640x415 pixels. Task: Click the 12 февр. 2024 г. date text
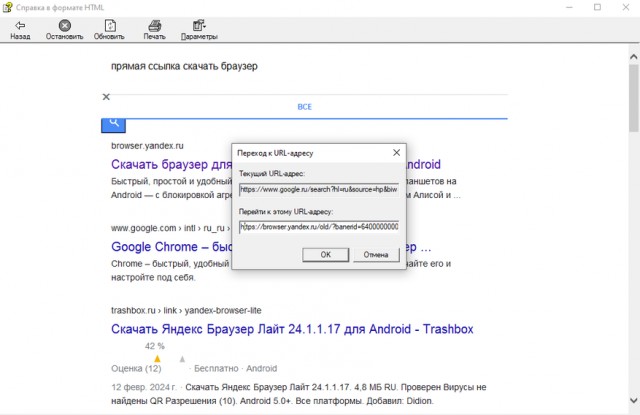[144, 387]
